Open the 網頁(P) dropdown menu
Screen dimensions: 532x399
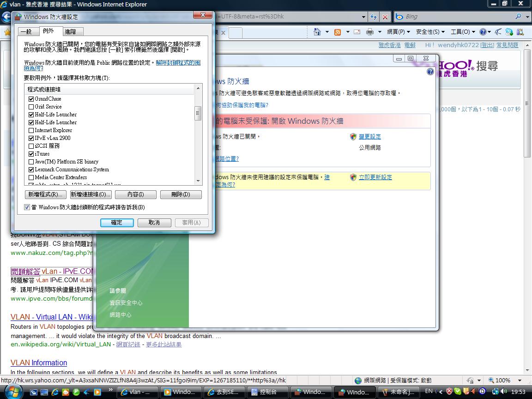point(398,32)
